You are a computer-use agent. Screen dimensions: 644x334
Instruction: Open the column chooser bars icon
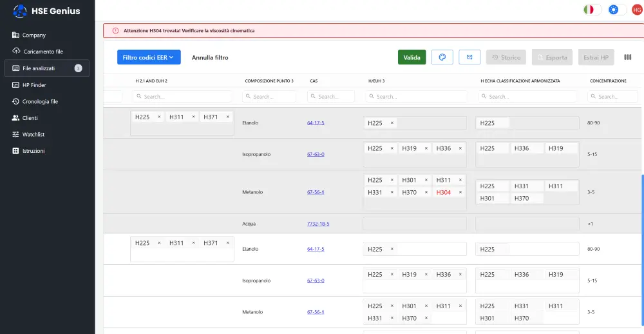[627, 57]
